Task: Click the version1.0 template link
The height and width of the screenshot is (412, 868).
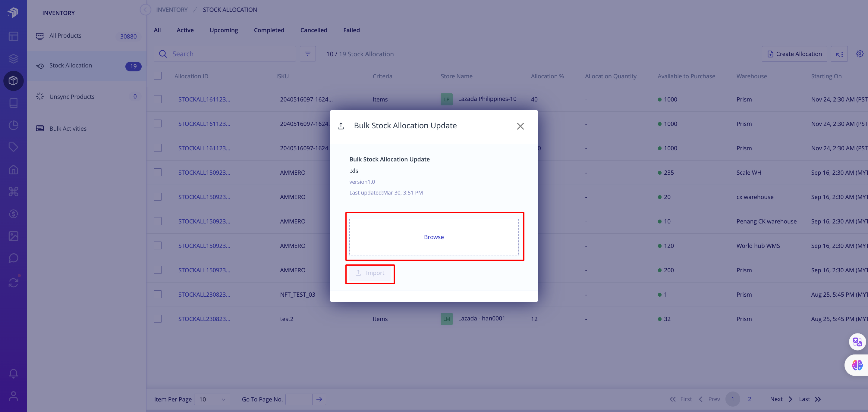Action: point(362,182)
